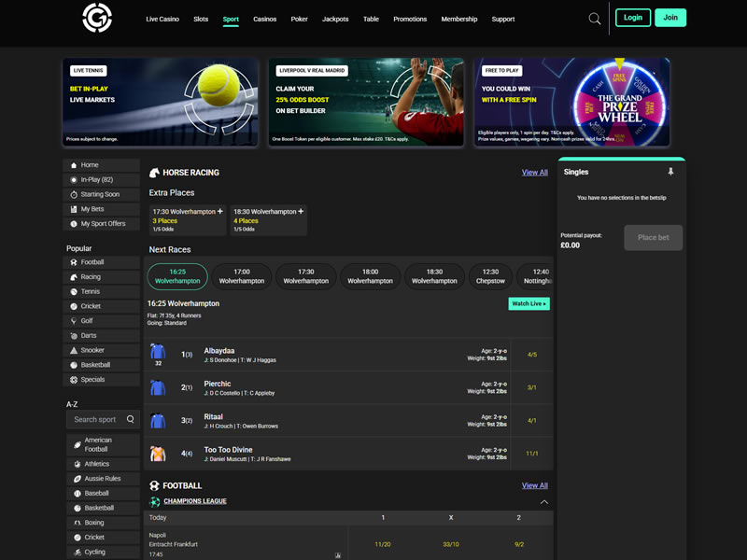Expand the 18:30 Wolverhampton extra places

(301, 212)
